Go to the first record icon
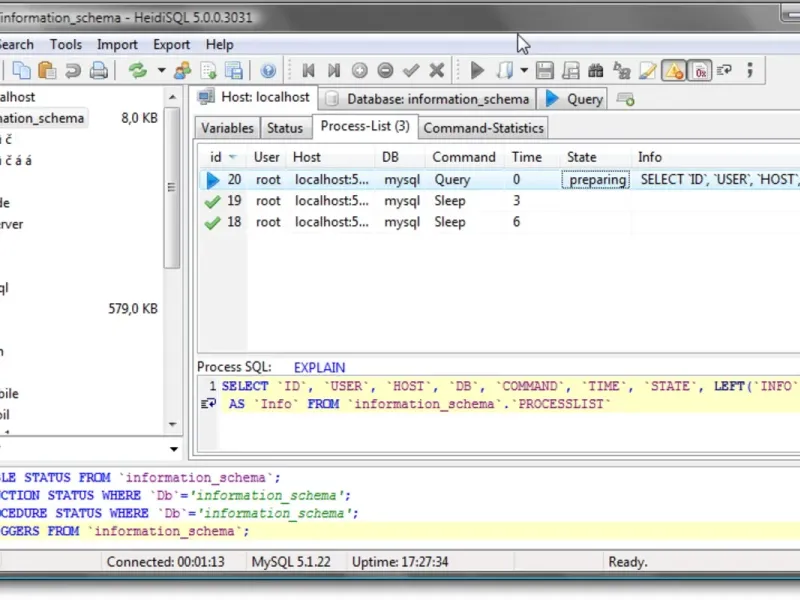This screenshot has height=600, width=800. 308,70
